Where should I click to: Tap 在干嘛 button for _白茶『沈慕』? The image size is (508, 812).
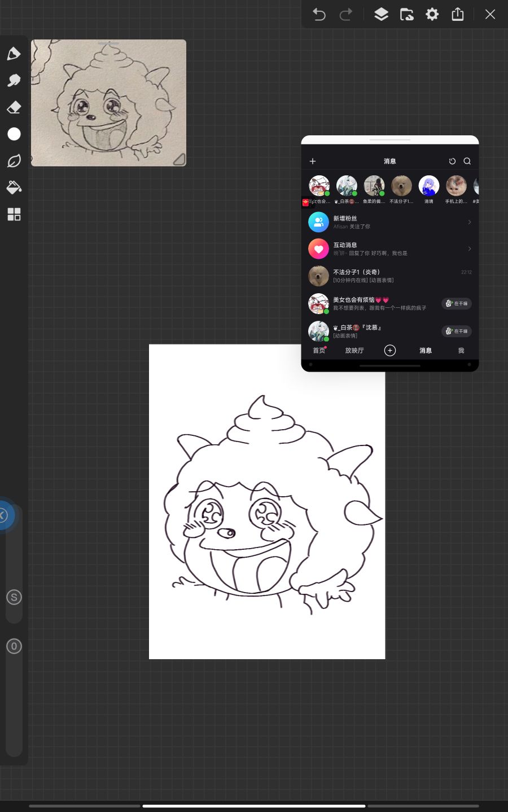click(457, 331)
